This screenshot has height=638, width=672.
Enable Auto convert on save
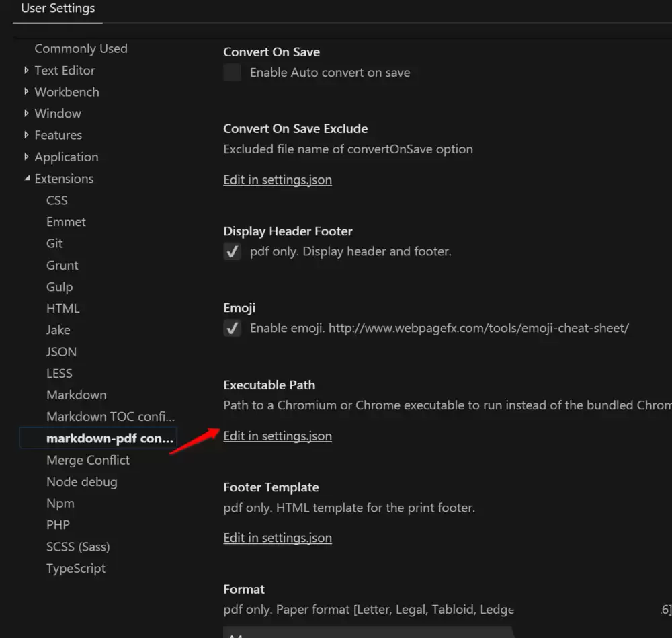[232, 72]
